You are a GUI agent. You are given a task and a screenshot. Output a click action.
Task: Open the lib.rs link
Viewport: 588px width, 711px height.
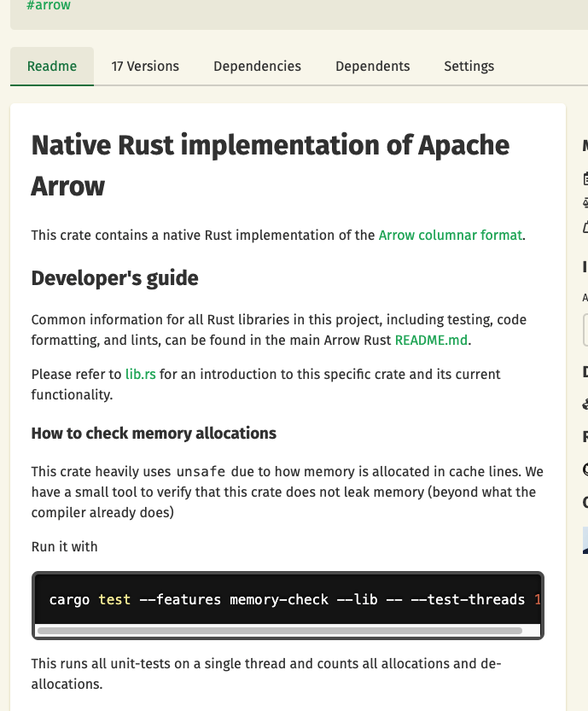pyautogui.click(x=141, y=374)
